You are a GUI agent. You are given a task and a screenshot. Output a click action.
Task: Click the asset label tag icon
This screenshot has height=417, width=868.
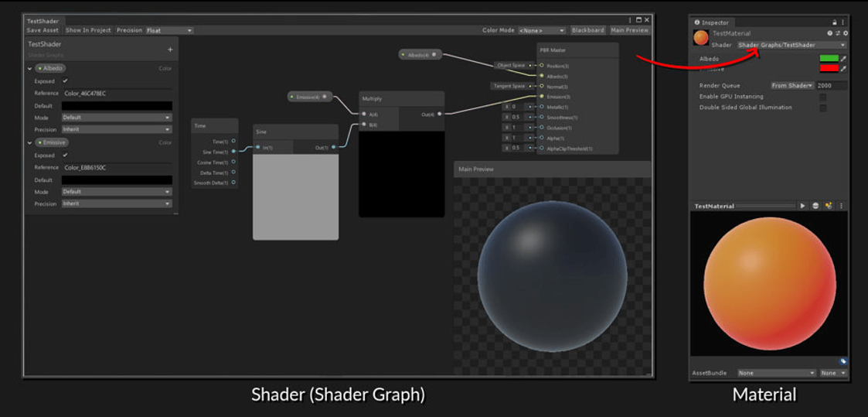842,361
